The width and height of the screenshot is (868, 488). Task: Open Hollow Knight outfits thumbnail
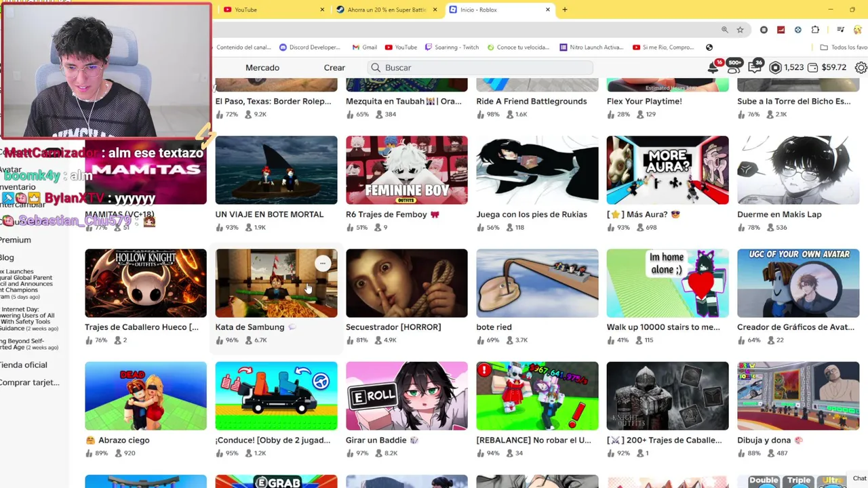coord(146,283)
